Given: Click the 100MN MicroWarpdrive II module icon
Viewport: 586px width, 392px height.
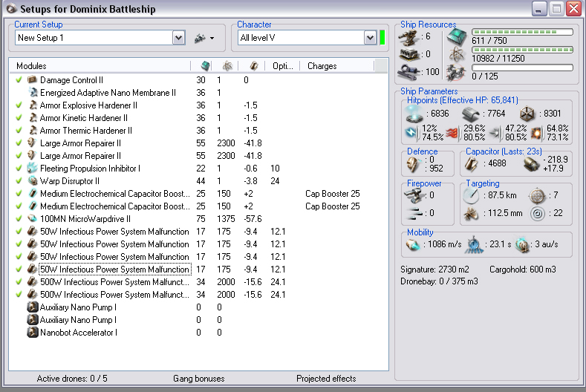Looking at the screenshot, I should tap(32, 219).
